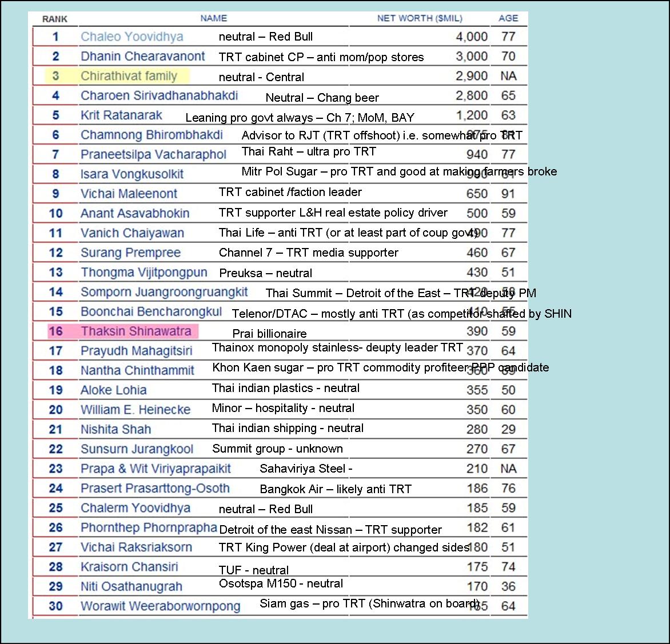Click the Thongma Vijitpongpun name link
The width and height of the screenshot is (670, 644).
144,273
